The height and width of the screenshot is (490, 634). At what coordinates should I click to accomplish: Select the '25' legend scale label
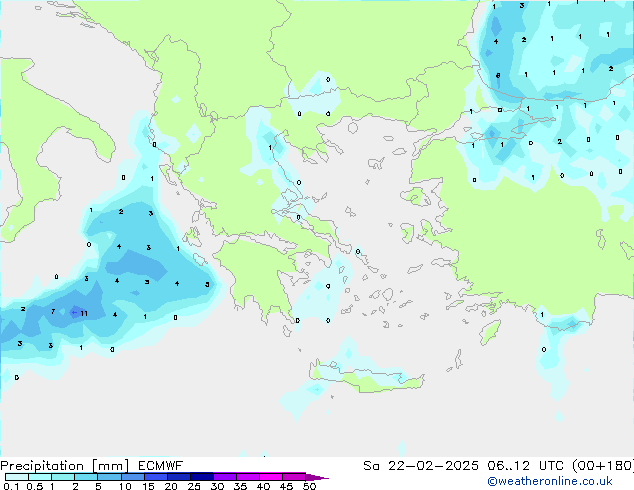[194, 486]
